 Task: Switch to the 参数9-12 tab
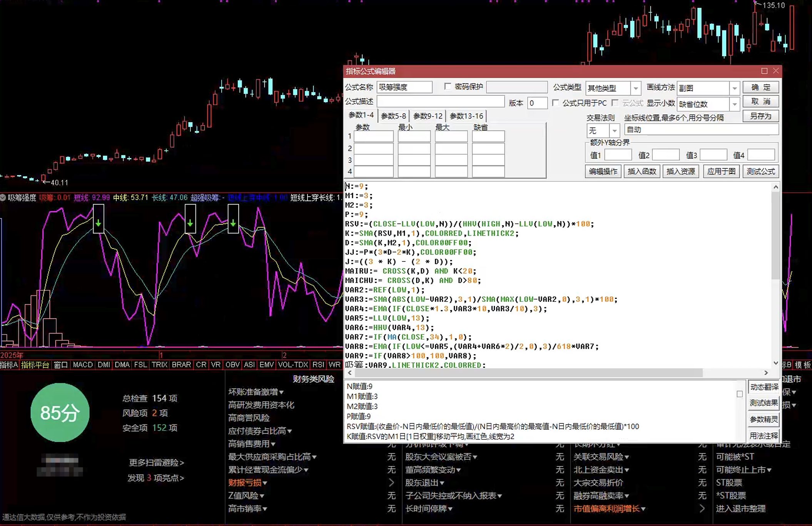(428, 116)
